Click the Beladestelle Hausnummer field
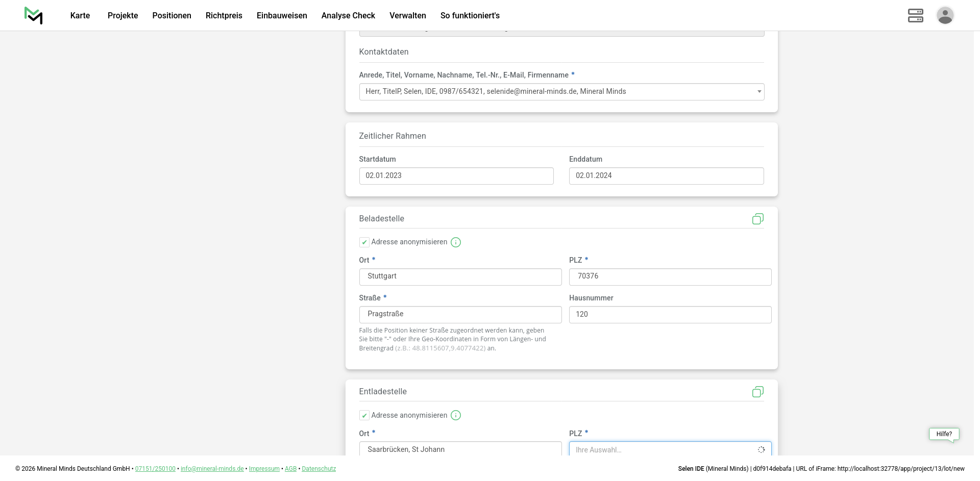 tap(670, 315)
